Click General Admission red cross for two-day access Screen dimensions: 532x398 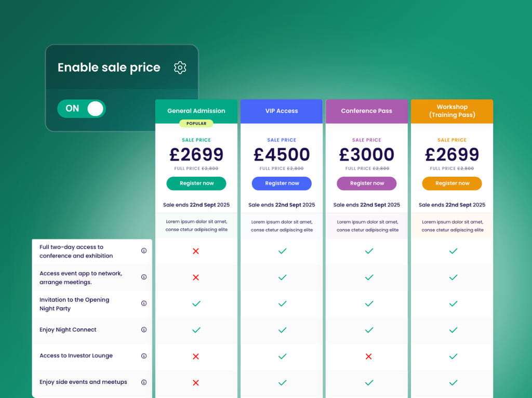196,251
